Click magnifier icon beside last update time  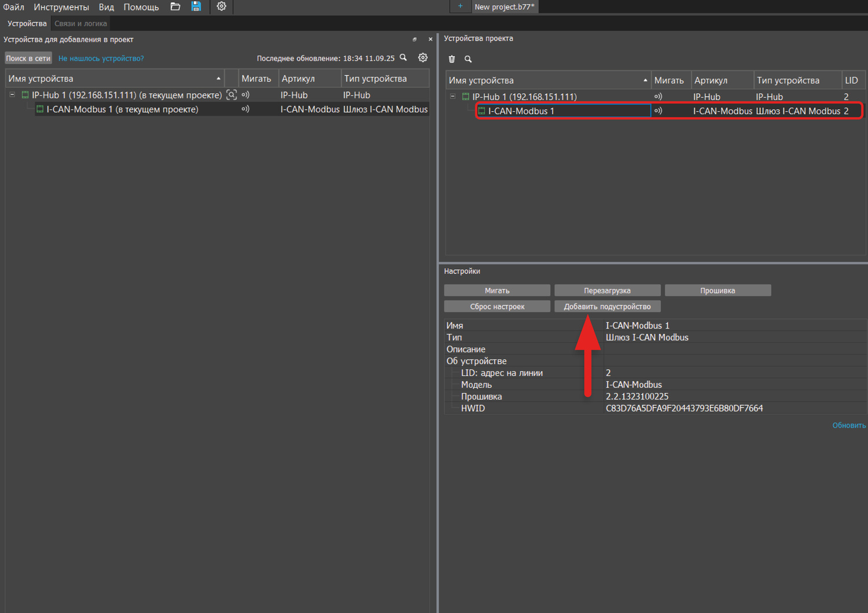[403, 58]
